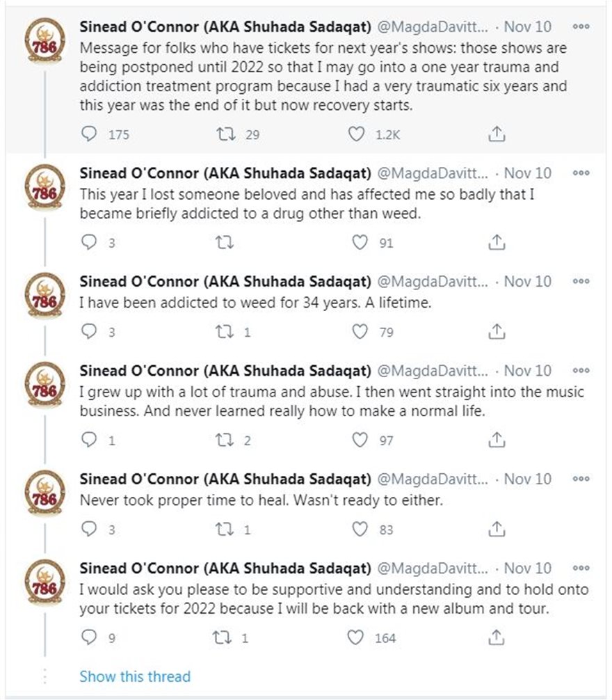Share the 'new album and tour' tweet
This screenshot has width=612, height=700.
click(x=497, y=637)
